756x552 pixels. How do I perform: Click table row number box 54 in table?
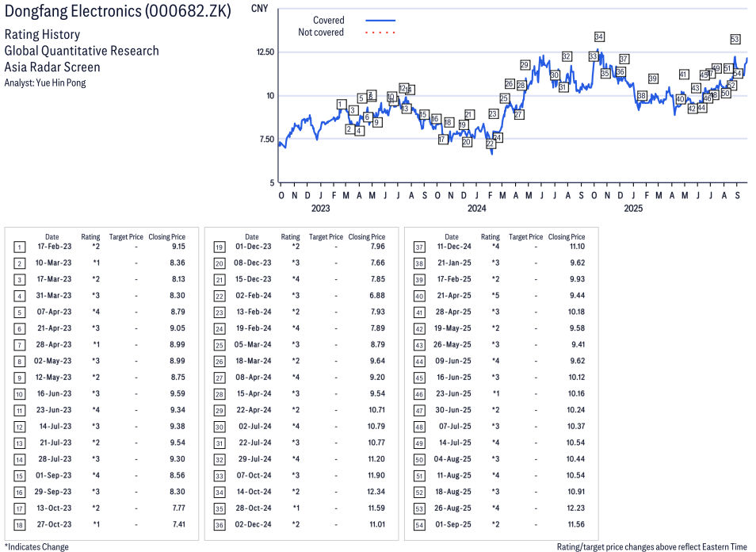pyautogui.click(x=419, y=525)
